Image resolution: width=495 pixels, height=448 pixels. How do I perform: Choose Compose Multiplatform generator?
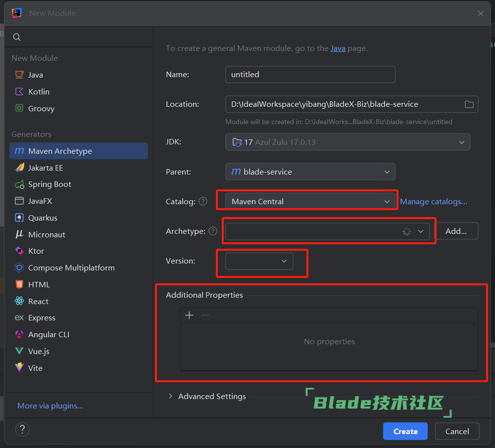pos(79,268)
